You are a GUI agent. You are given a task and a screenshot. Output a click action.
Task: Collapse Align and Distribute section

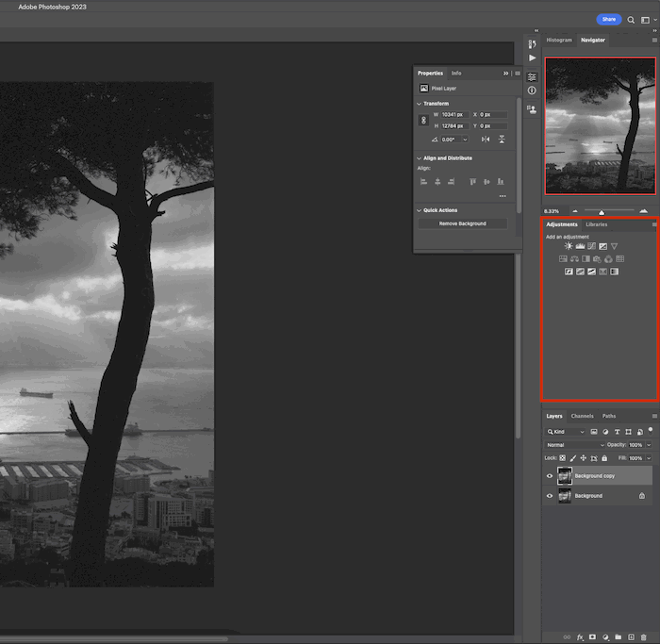tap(419, 158)
